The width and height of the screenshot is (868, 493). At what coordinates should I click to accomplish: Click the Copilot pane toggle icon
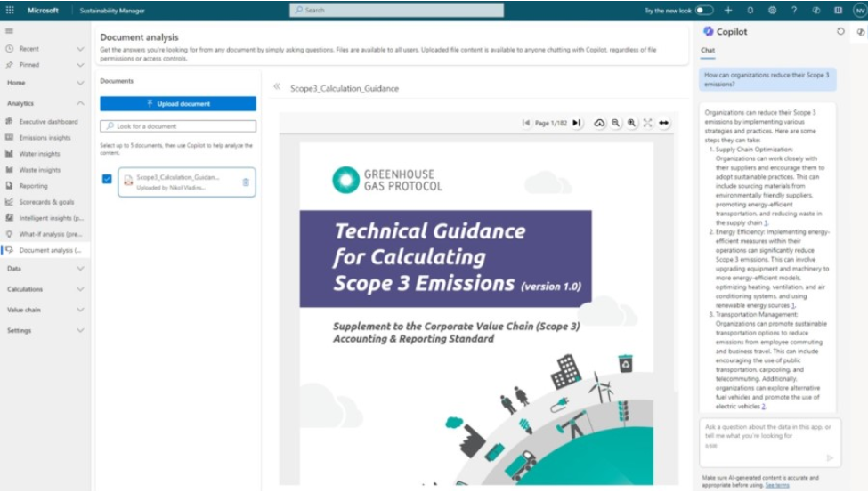(860, 31)
